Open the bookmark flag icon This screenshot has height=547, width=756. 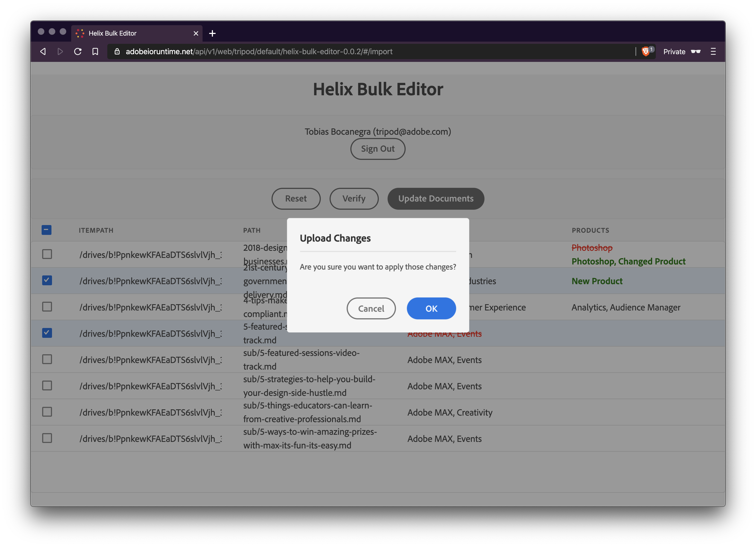95,51
